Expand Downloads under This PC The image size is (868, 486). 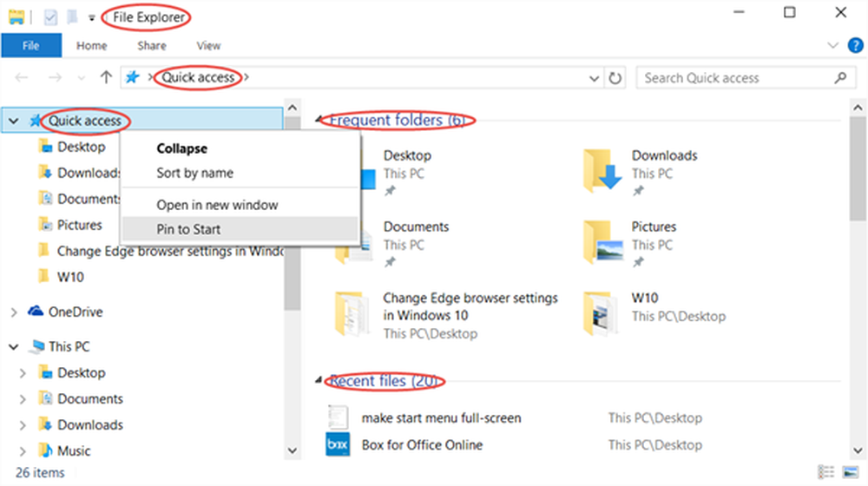(23, 425)
